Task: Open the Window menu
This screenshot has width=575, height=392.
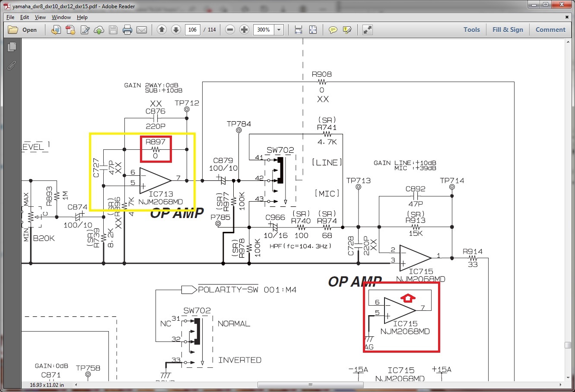Action: (61, 17)
